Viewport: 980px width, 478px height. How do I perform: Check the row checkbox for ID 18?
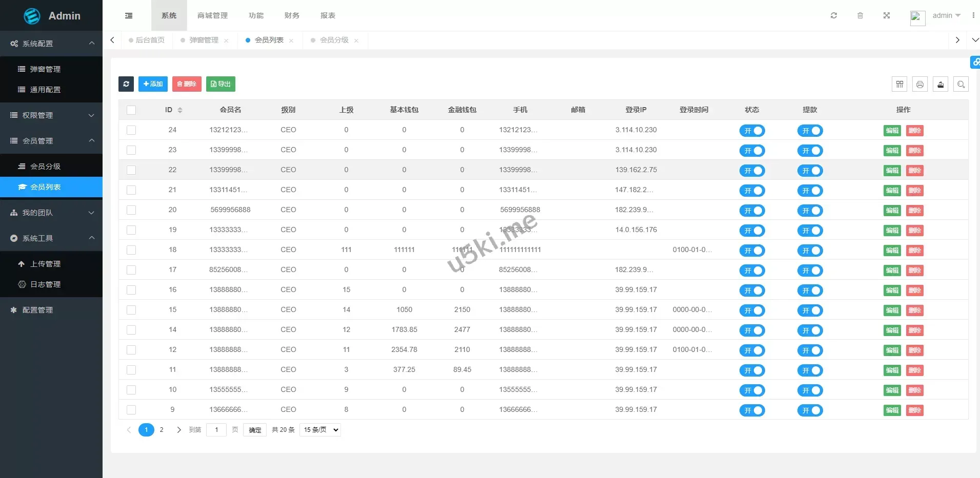pyautogui.click(x=131, y=250)
